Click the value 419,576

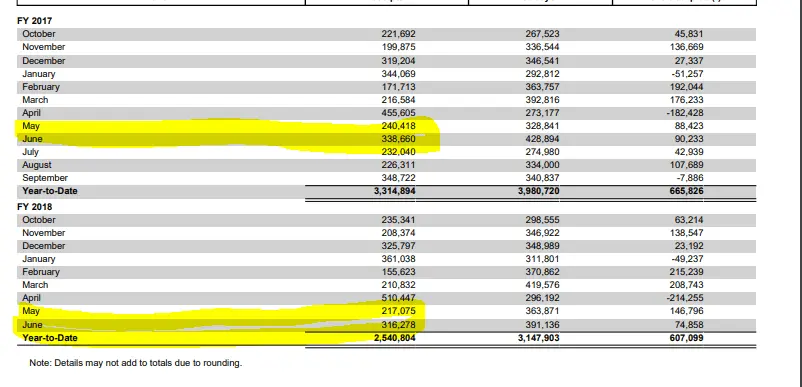point(542,285)
